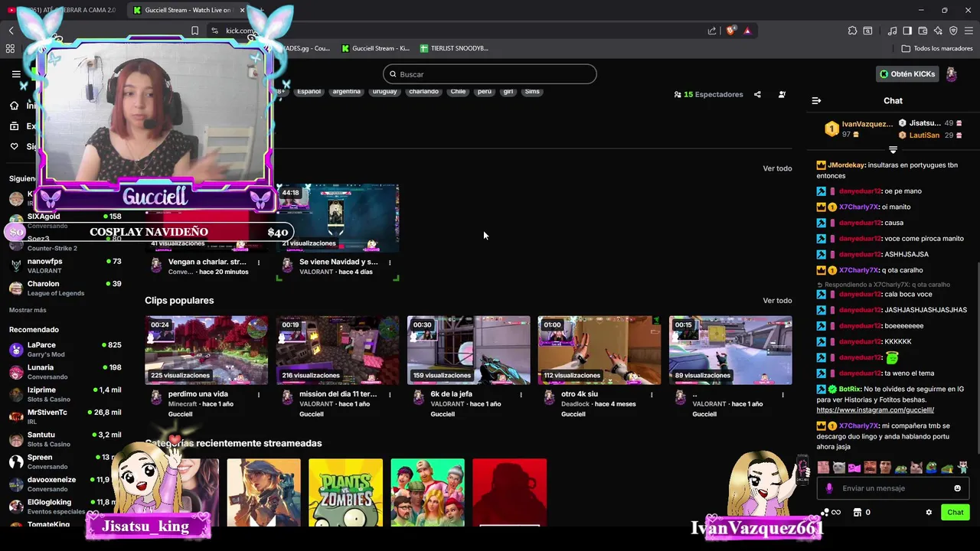980x551 pixels.
Task: Click the channel shop icon below chat
Action: pos(857,512)
